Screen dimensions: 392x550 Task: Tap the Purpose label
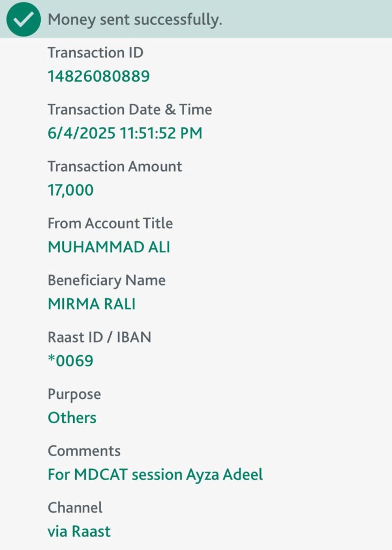(x=74, y=395)
